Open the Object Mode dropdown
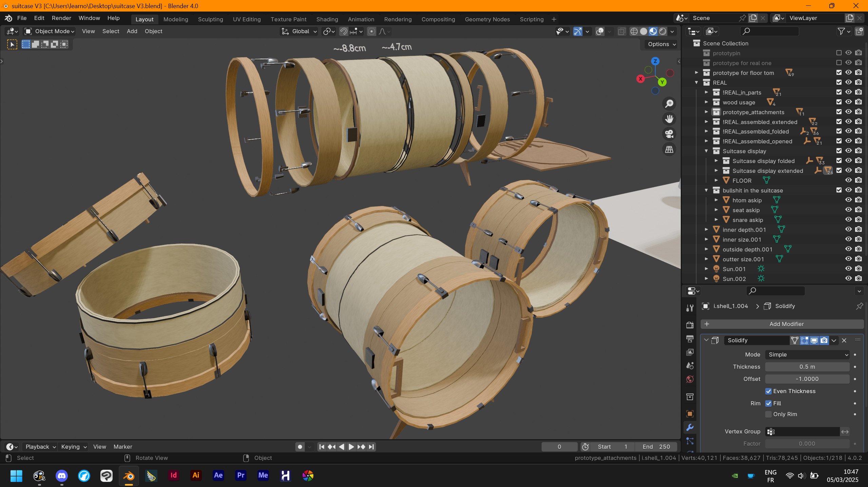The height and width of the screenshot is (487, 868). pos(50,31)
